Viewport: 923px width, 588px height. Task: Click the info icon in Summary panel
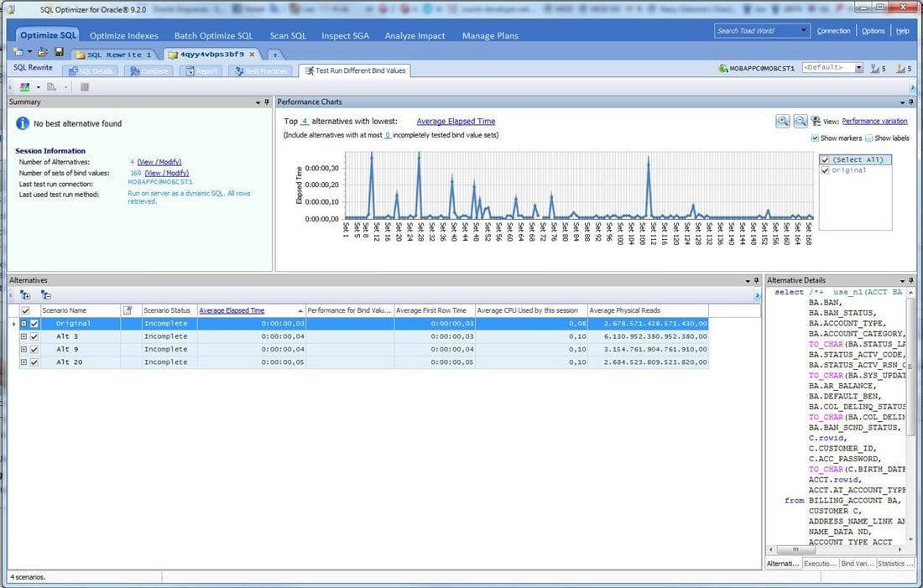[x=23, y=123]
